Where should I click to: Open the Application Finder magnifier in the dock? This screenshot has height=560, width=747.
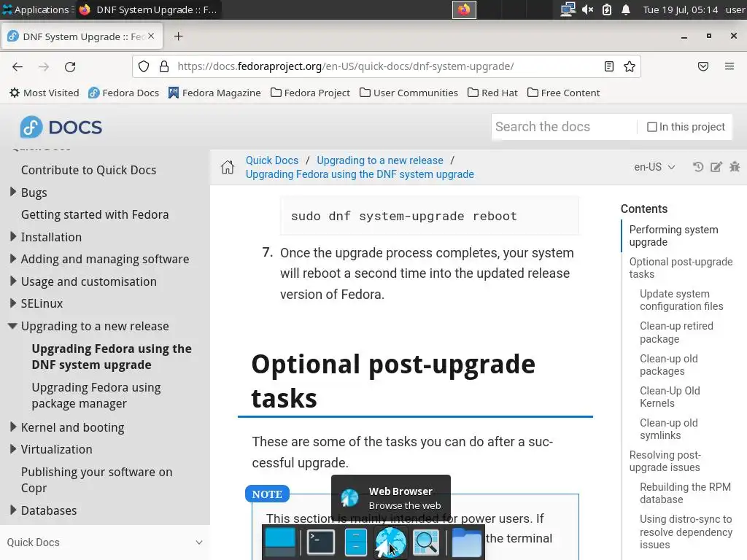(x=426, y=542)
